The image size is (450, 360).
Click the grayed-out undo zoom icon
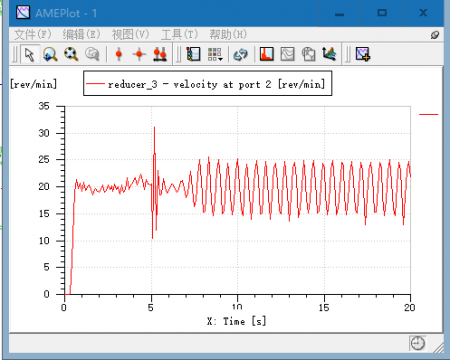pos(92,54)
